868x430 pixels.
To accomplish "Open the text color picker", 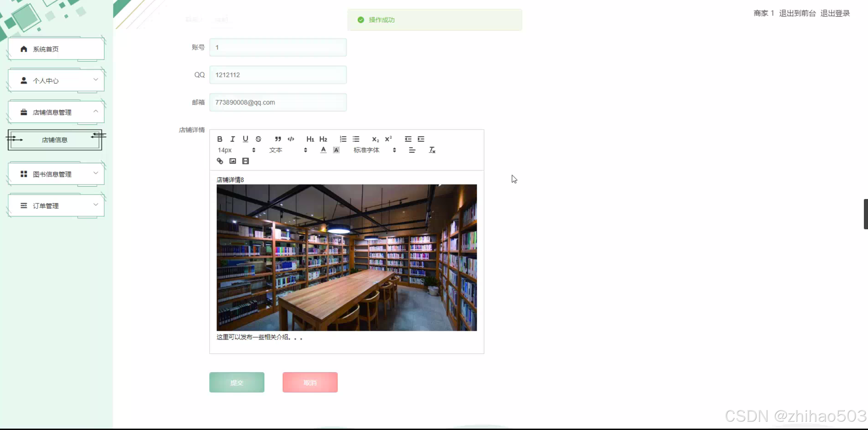I will [x=323, y=150].
